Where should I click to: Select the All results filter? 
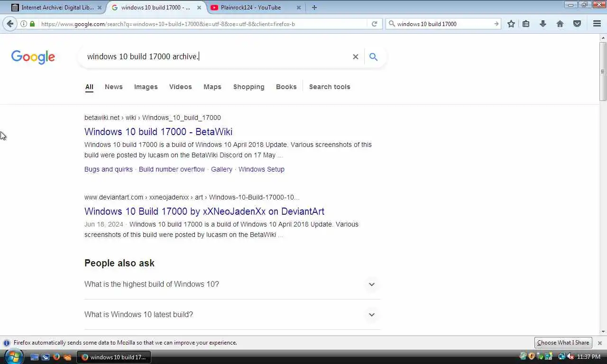[89, 87]
